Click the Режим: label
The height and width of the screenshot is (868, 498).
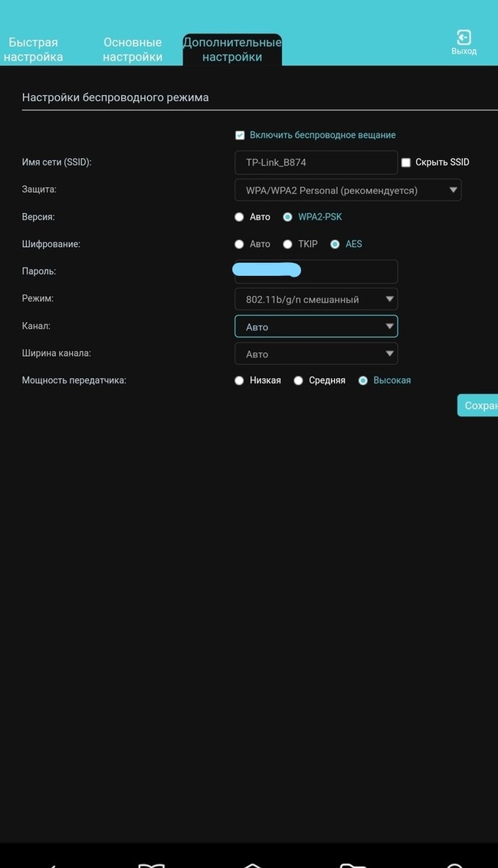coord(38,298)
